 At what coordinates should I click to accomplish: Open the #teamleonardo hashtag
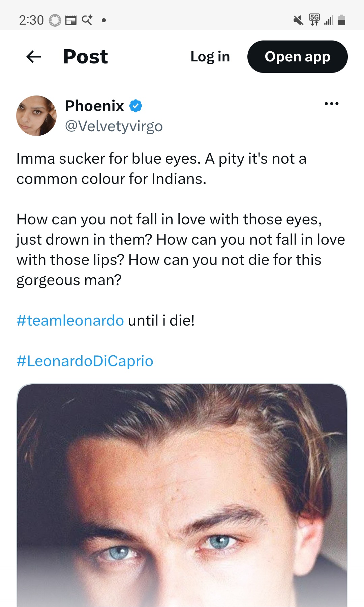pyautogui.click(x=70, y=320)
